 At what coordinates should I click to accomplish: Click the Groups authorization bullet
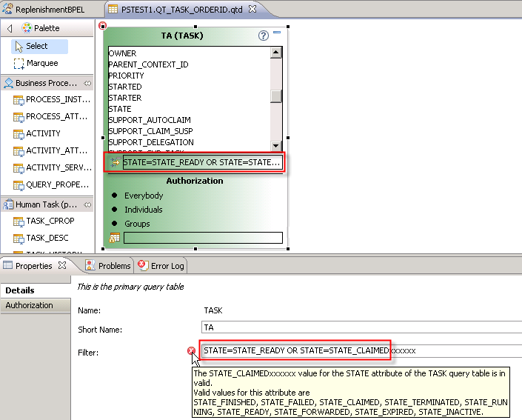coord(115,223)
